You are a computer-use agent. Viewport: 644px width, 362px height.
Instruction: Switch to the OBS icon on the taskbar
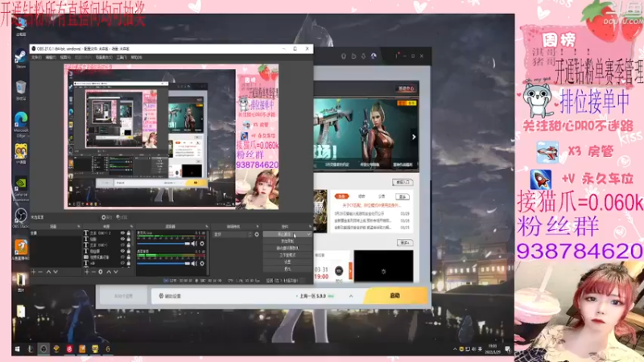coord(43,349)
